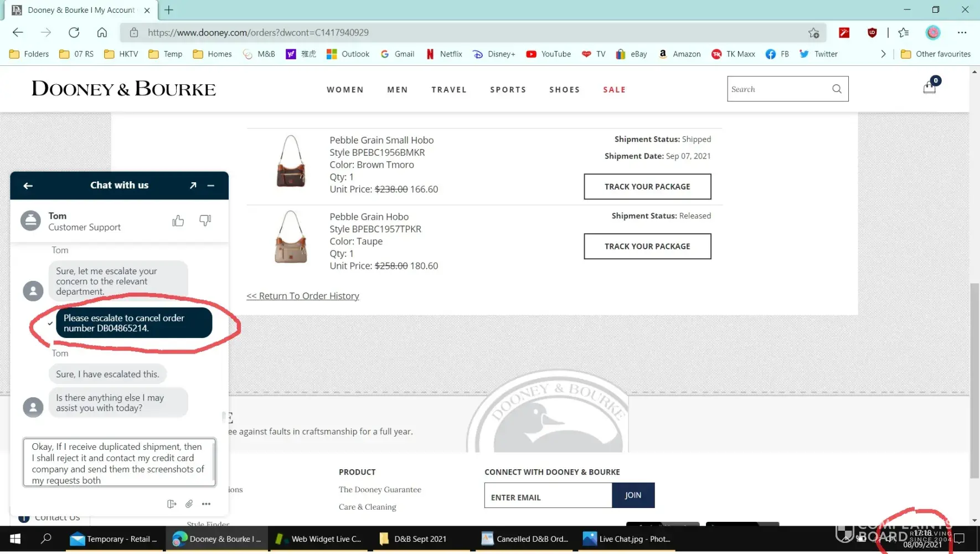
Task: Open the Netflix bookmark
Action: coord(444,54)
